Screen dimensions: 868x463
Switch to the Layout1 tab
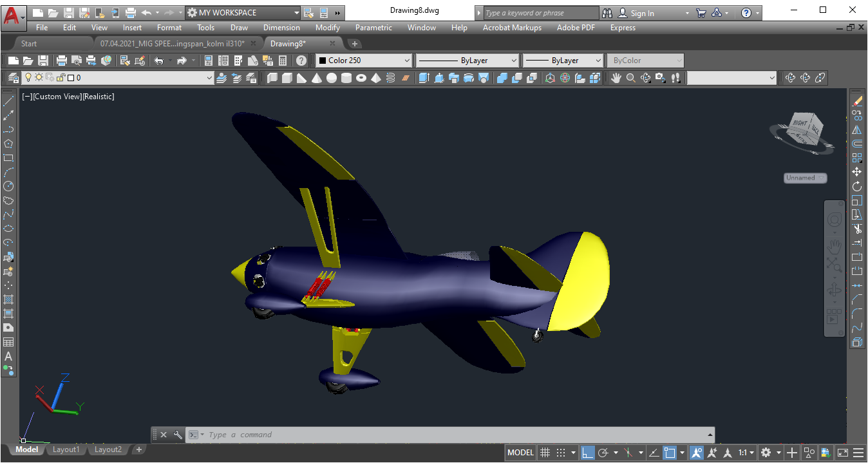pos(66,449)
